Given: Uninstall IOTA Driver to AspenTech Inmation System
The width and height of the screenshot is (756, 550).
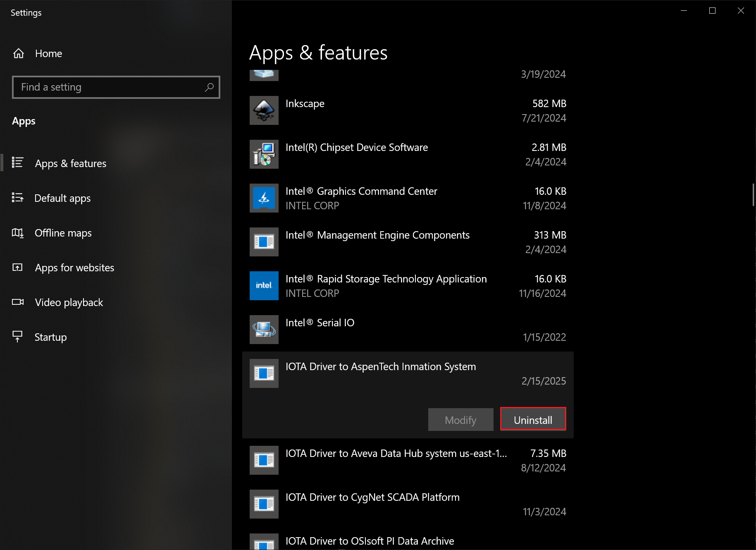Looking at the screenshot, I should [533, 419].
